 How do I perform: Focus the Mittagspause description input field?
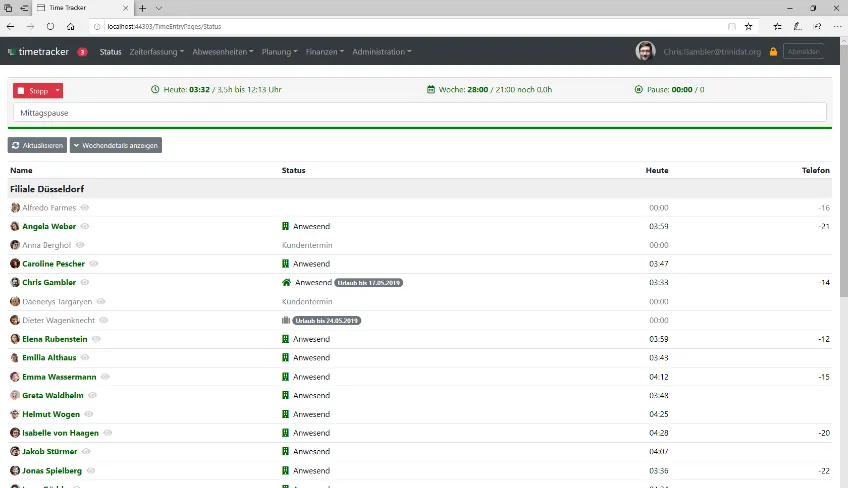coord(420,113)
